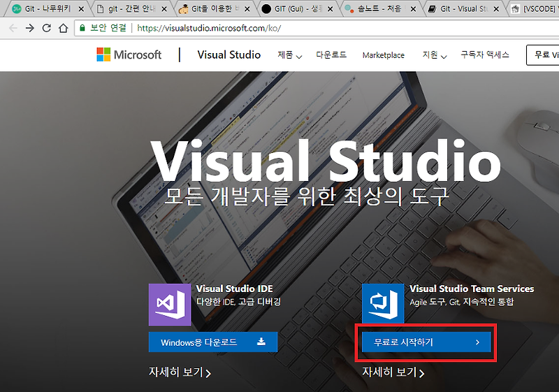Viewport: 559px width, 392px height.
Task: Click the purple Visual Studio IDE icon
Action: click(170, 305)
